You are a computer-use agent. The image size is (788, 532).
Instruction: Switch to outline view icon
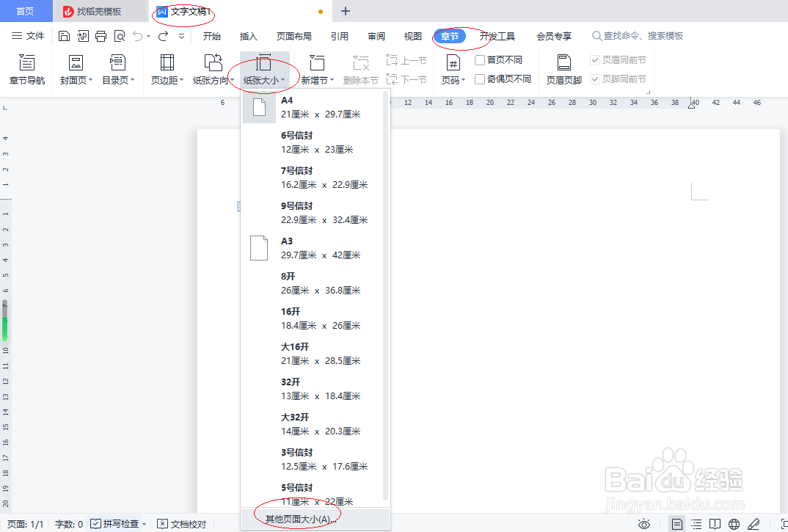pyautogui.click(x=696, y=524)
